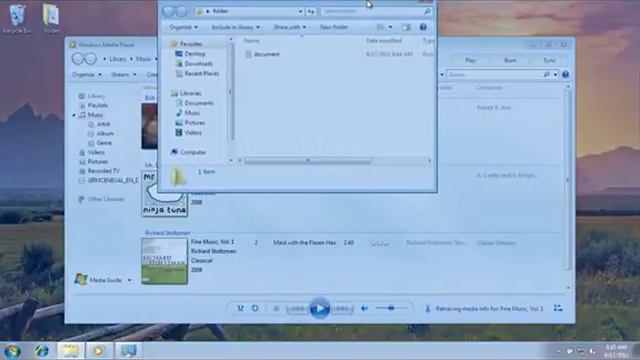
Task: Open Explorer Organize menu
Action: (183, 27)
